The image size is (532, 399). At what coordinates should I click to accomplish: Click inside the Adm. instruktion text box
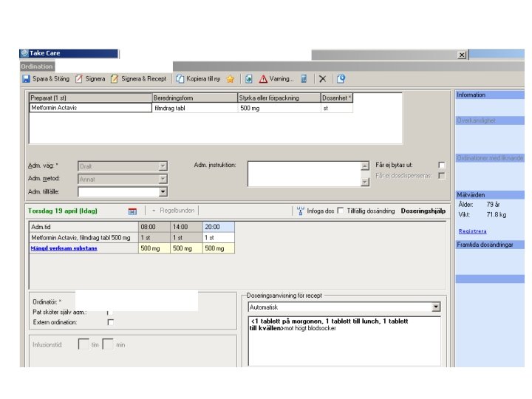pos(304,174)
